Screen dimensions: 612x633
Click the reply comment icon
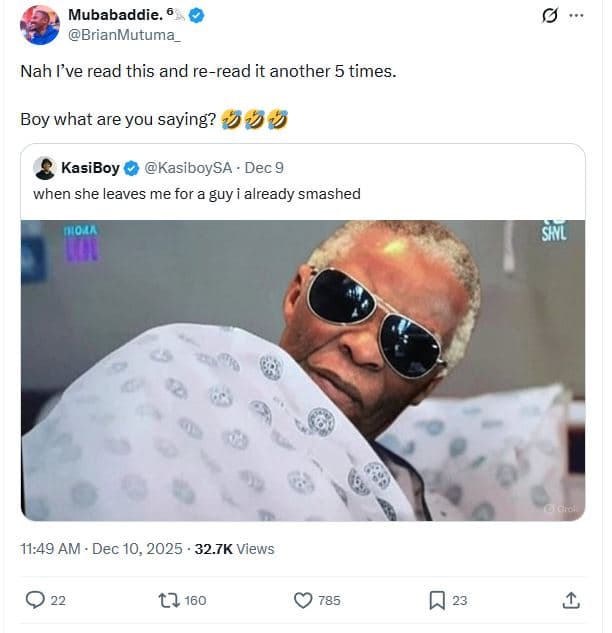[x=34, y=600]
